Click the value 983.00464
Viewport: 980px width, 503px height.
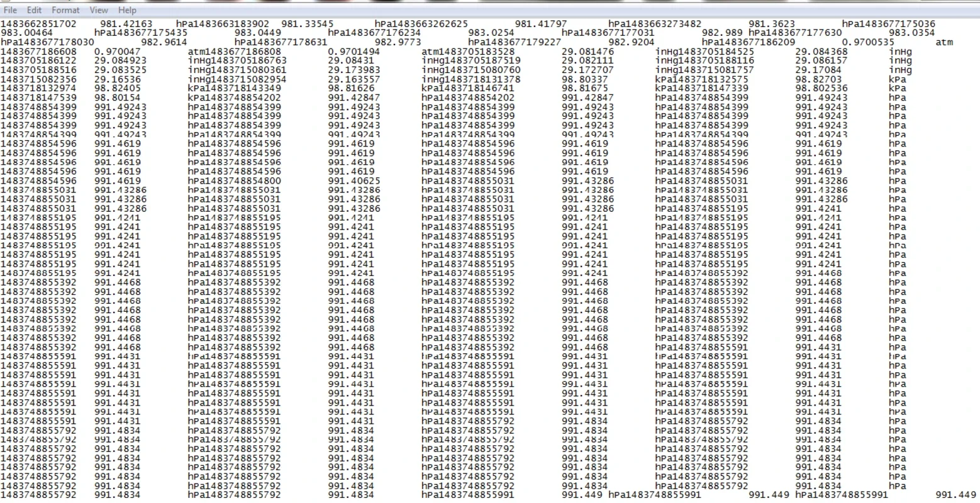coord(26,33)
